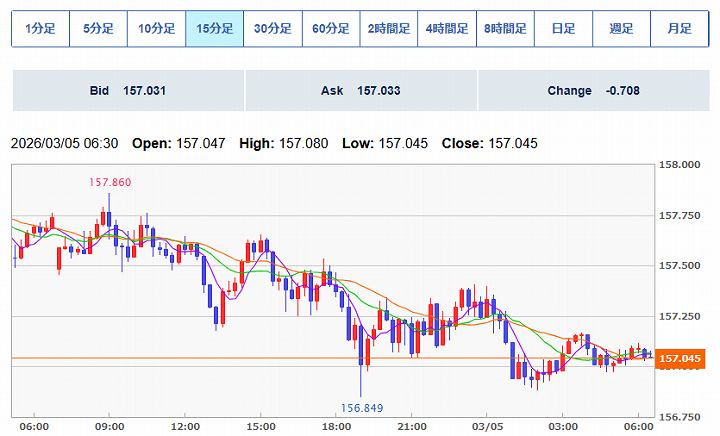Click the Ask 157.033 price panel
720x436 pixels.
click(360, 91)
